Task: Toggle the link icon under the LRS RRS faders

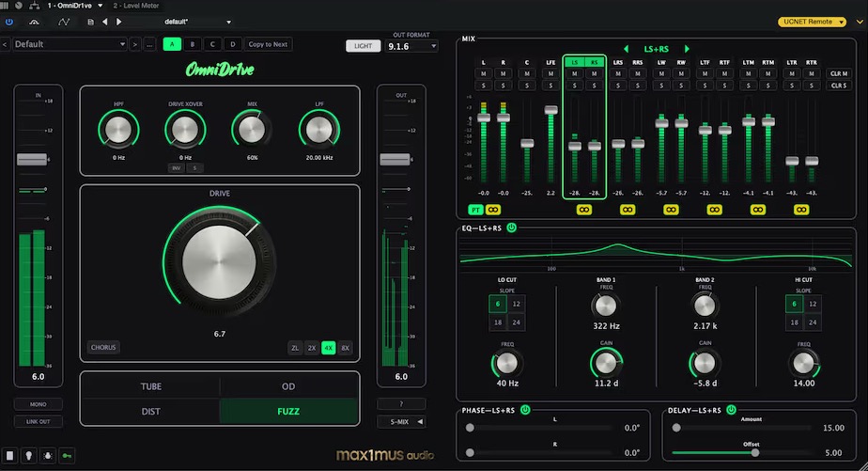Action: [628, 210]
